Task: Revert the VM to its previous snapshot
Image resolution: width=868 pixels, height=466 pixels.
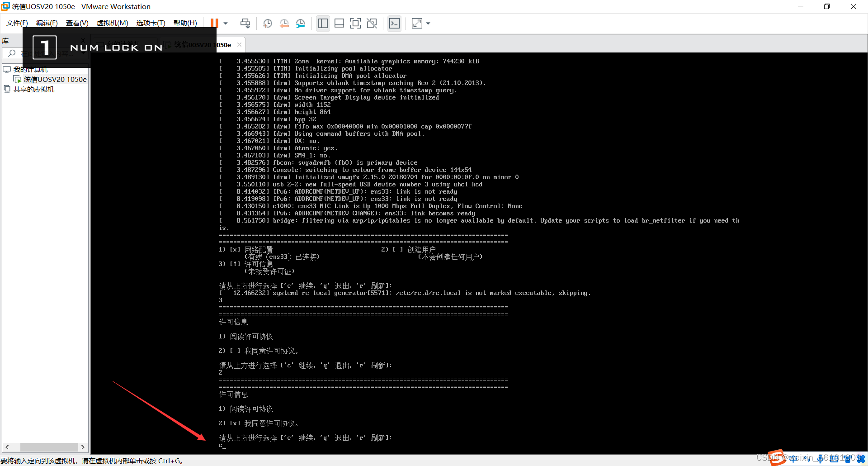Action: [x=284, y=23]
